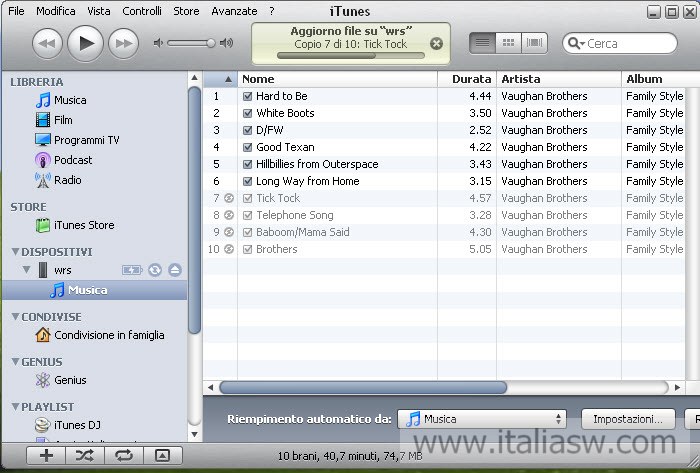Show the artwork viewer panel

(x=162, y=455)
